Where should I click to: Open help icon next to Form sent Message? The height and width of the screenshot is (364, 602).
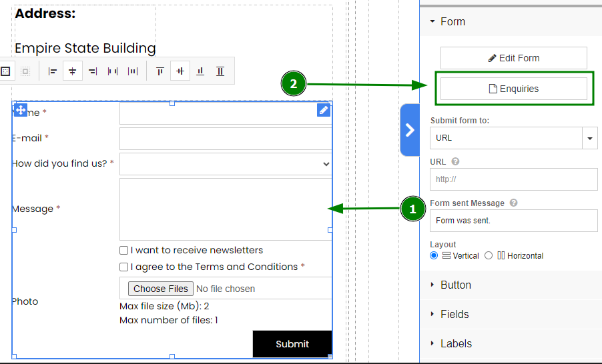(x=513, y=203)
